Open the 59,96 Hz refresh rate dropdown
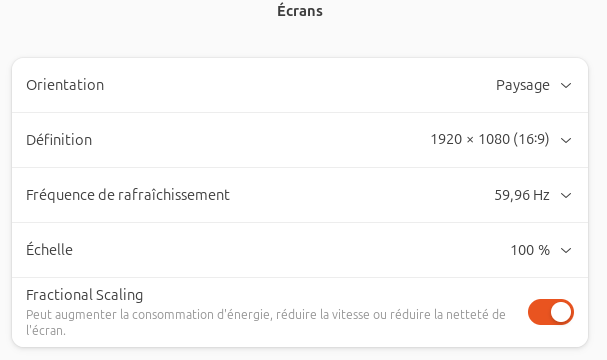 (x=533, y=195)
